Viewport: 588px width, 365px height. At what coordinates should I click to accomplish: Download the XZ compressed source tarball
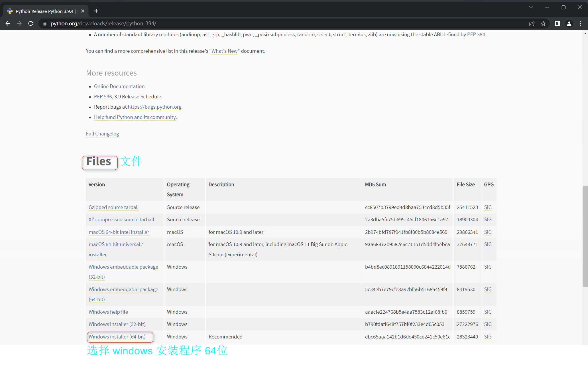click(121, 220)
